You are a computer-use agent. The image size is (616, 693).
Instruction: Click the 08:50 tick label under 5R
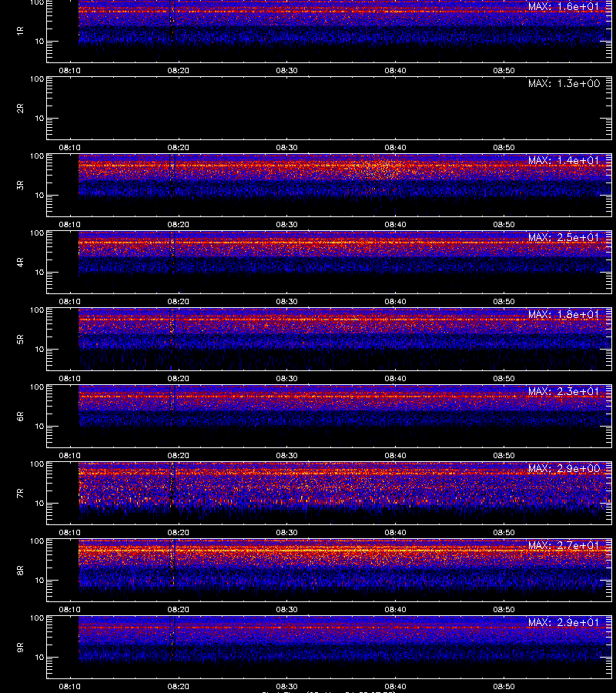(x=504, y=379)
